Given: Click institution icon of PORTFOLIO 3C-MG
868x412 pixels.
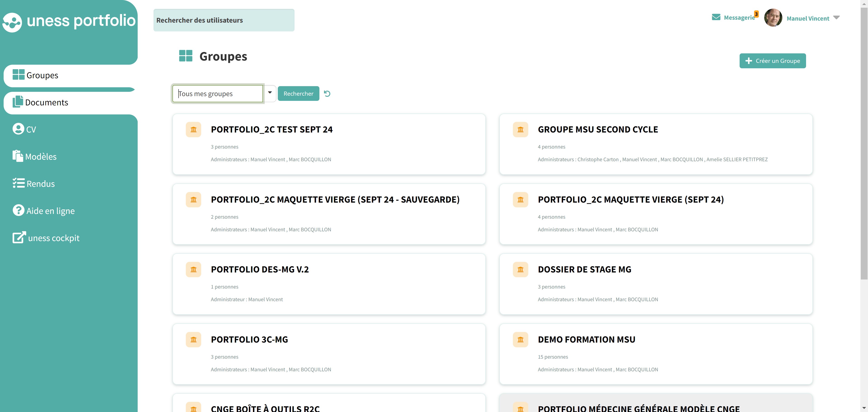Looking at the screenshot, I should coord(193,339).
